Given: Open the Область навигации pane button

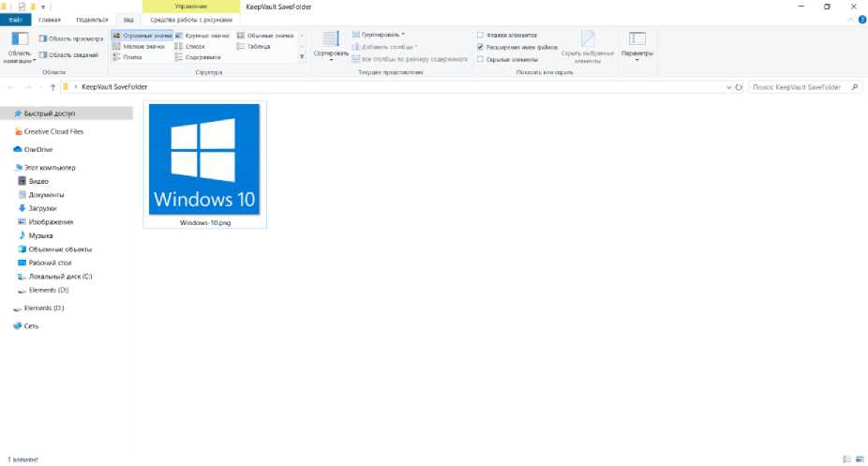Looking at the screenshot, I should coord(20,47).
